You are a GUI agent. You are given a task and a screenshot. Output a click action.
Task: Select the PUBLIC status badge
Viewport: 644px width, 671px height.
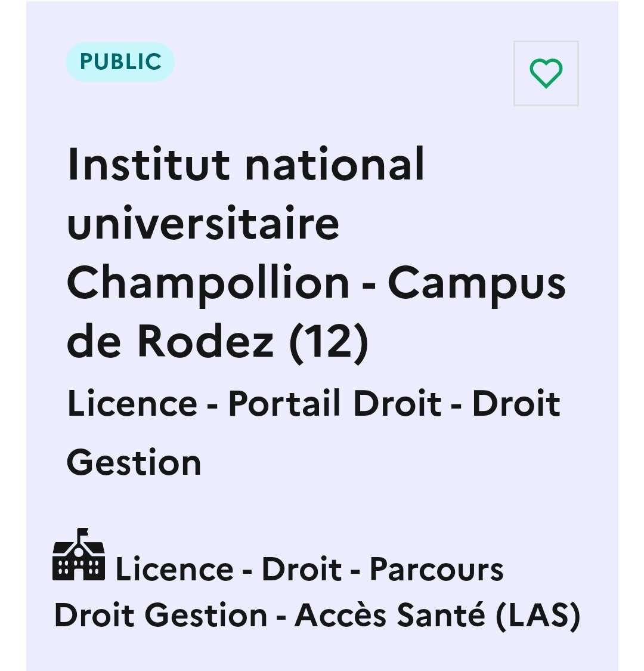[x=120, y=62]
